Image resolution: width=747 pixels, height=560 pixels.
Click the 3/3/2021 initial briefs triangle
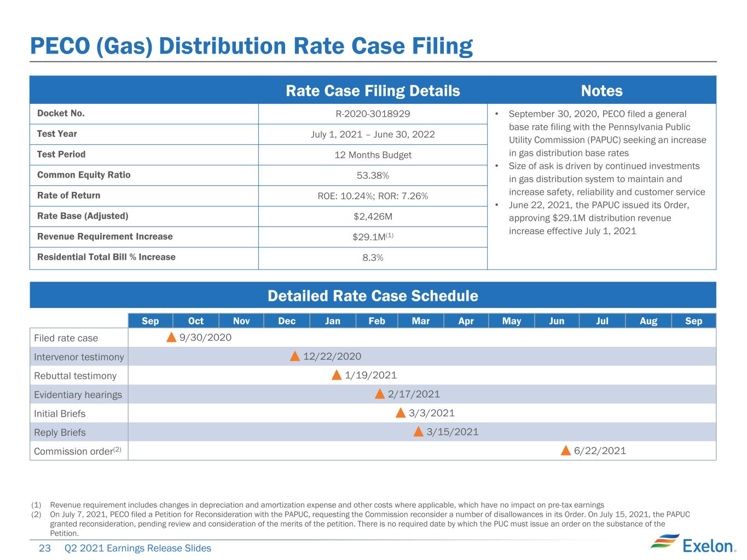tap(401, 412)
